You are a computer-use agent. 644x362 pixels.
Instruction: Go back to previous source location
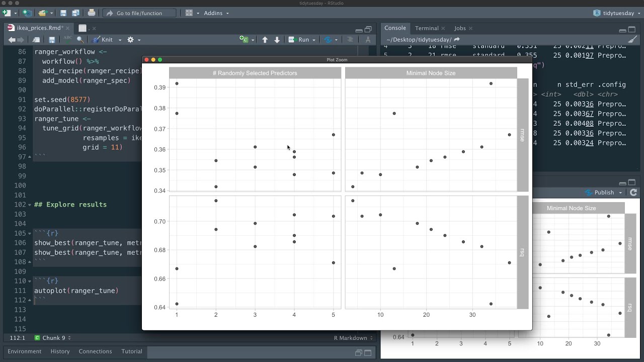(x=12, y=40)
